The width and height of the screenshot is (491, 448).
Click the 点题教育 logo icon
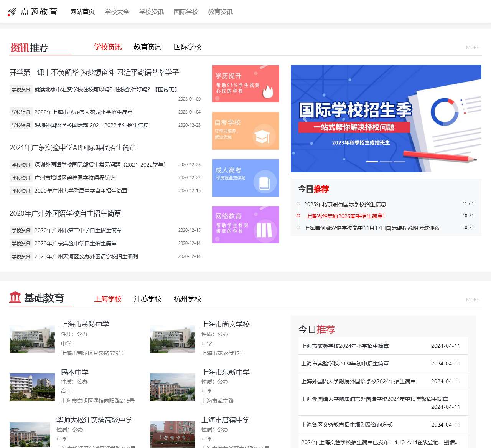click(x=12, y=12)
